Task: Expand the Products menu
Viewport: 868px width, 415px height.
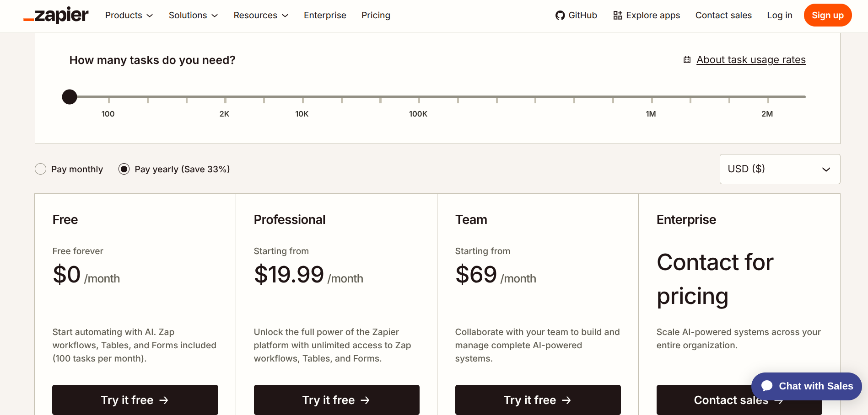Action: click(129, 16)
